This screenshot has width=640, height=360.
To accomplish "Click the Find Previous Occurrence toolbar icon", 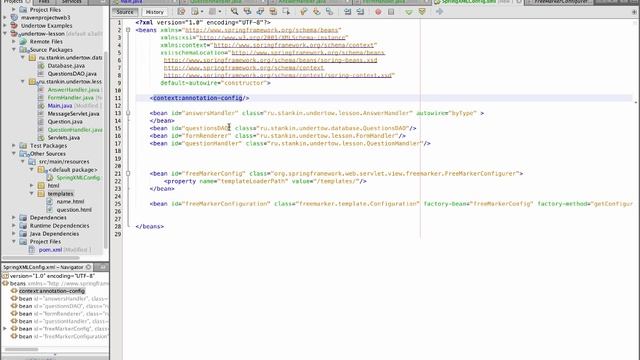I will point(247,12).
